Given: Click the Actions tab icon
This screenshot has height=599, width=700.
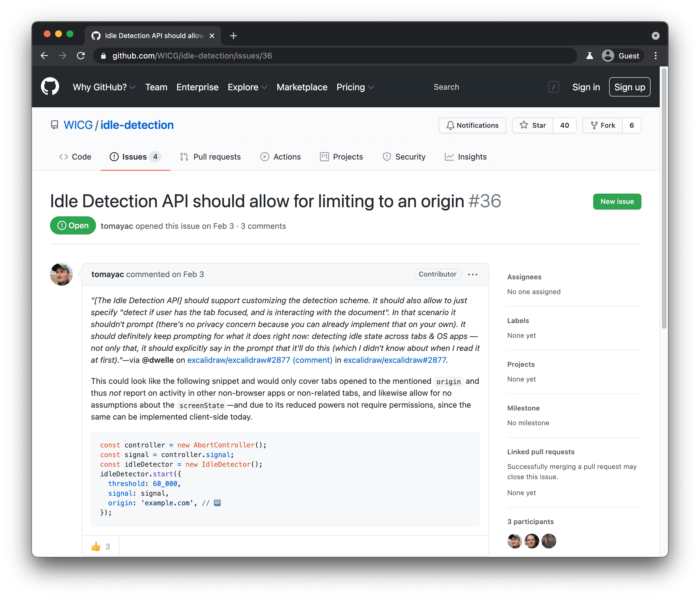Looking at the screenshot, I should 263,157.
